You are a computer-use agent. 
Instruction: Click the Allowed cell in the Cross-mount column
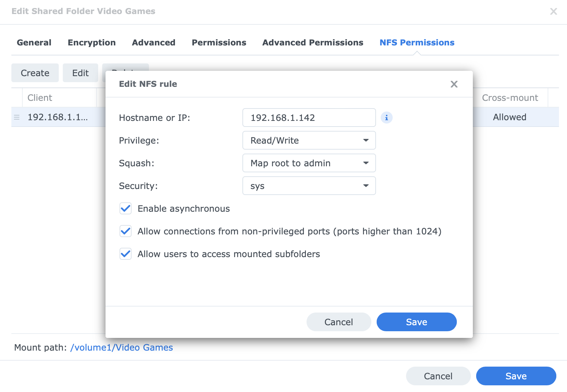[x=510, y=117]
